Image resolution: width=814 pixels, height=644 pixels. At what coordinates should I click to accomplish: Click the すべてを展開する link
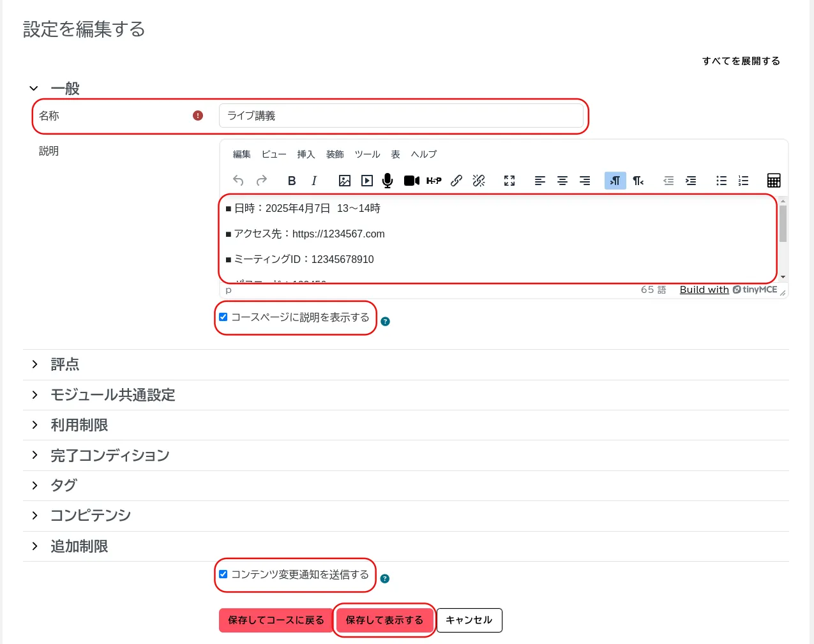click(741, 61)
